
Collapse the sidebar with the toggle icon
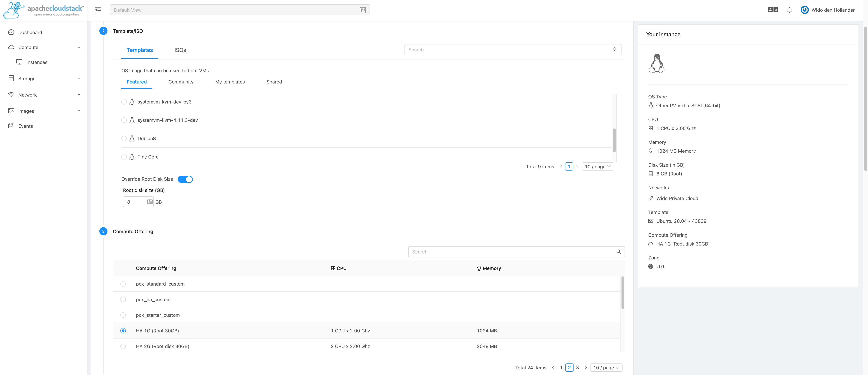click(x=98, y=10)
